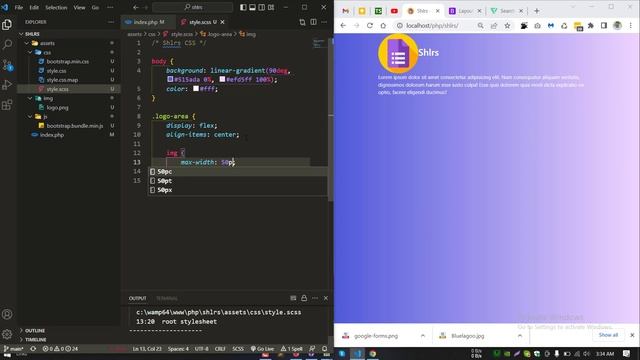640x360 pixels.
Task: Click the #fff color swatch
Action: click(196, 88)
